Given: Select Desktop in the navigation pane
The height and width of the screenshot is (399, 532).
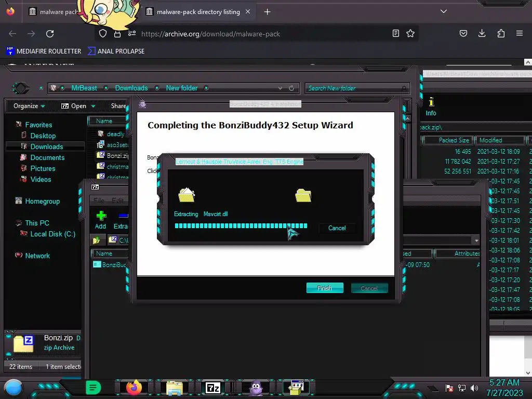Looking at the screenshot, I should coord(43,136).
